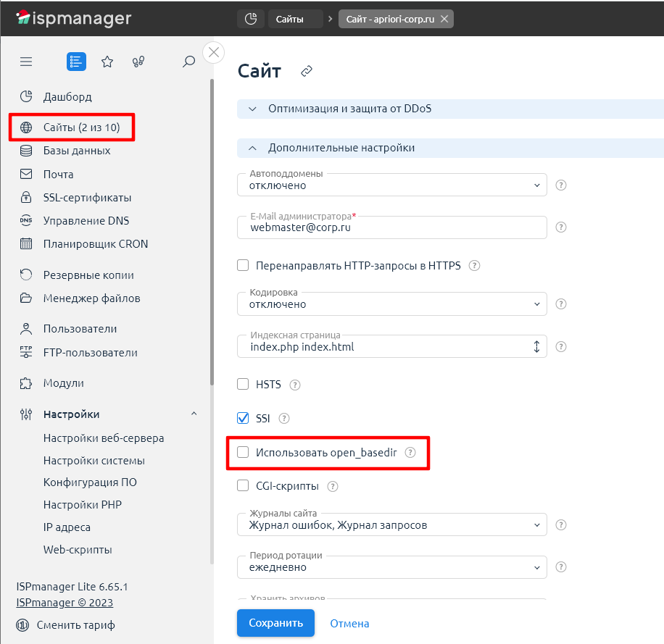Viewport: 664px width, 644px height.
Task: Click help icon beside open_basedir option
Action: (x=410, y=452)
